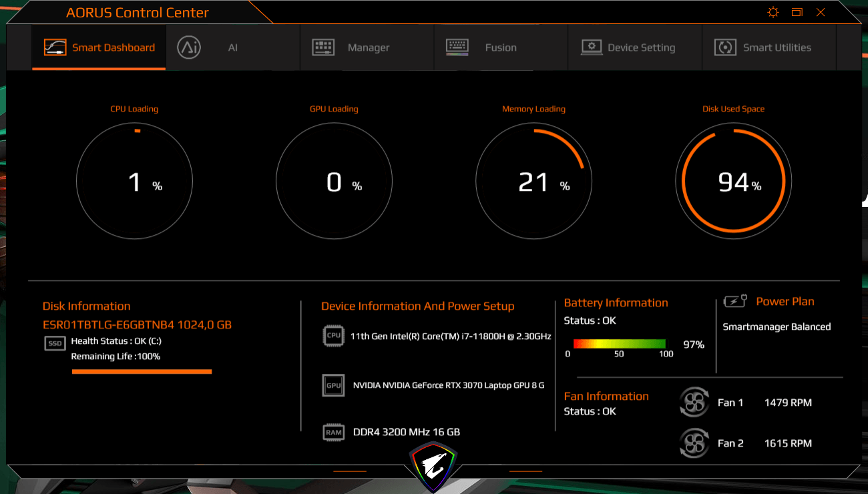868x494 pixels.
Task: Click the CPU chip icon
Action: pyautogui.click(x=333, y=336)
